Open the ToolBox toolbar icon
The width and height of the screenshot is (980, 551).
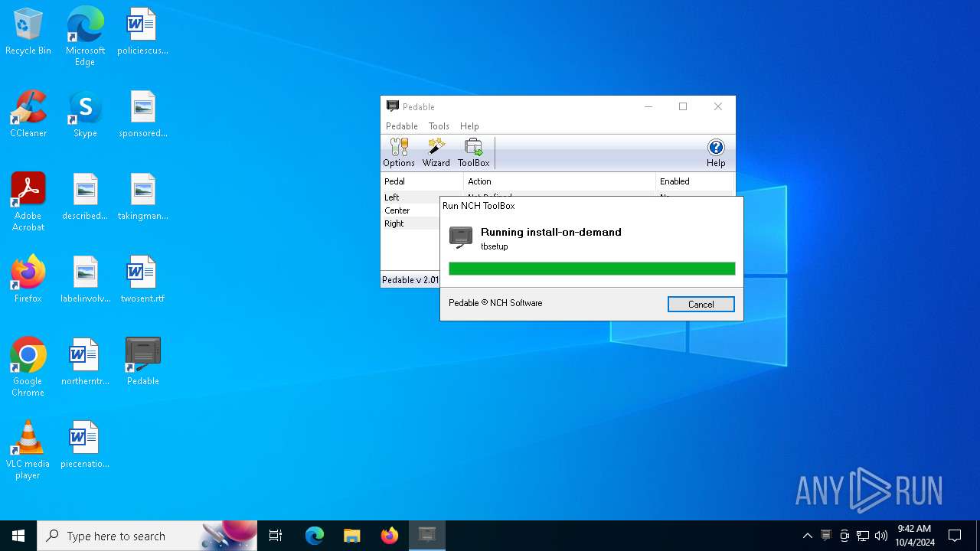point(473,152)
